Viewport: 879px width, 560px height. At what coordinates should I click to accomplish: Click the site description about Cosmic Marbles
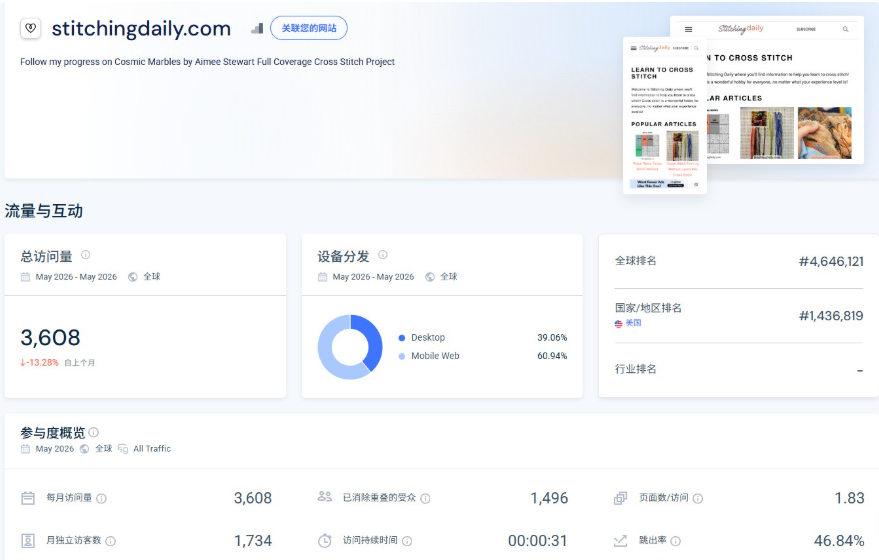tap(207, 62)
